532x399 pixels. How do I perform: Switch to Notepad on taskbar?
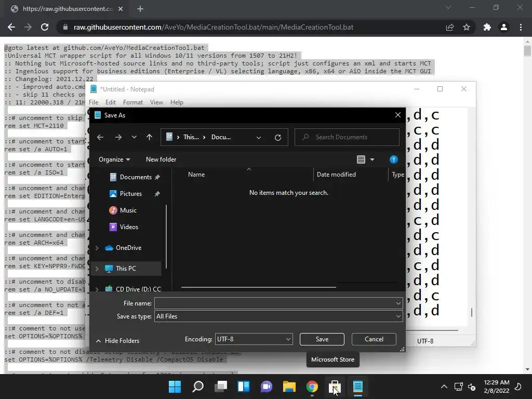coord(358,387)
